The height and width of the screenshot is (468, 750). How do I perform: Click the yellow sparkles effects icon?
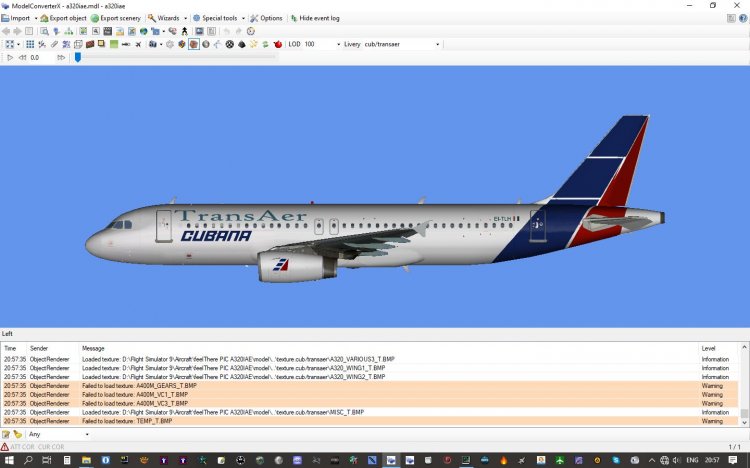pos(254,44)
